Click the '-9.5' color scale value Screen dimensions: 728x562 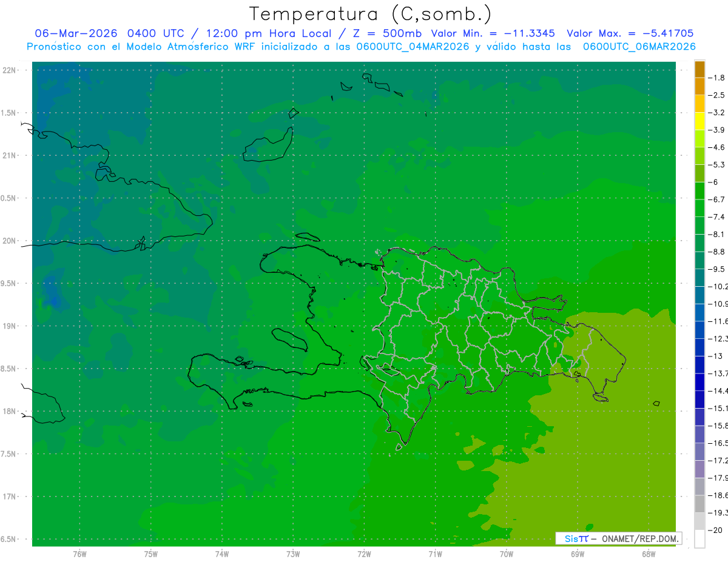[x=717, y=269]
